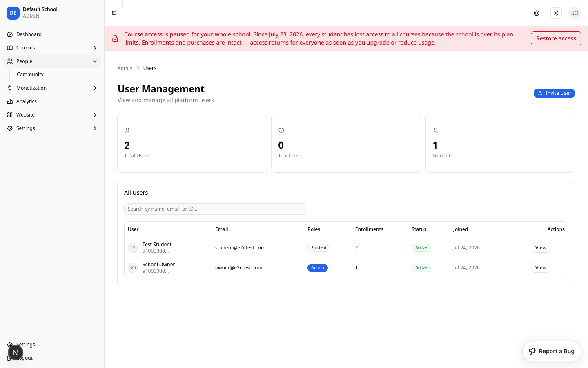Expand the Monetization submenu chevron

tap(95, 88)
